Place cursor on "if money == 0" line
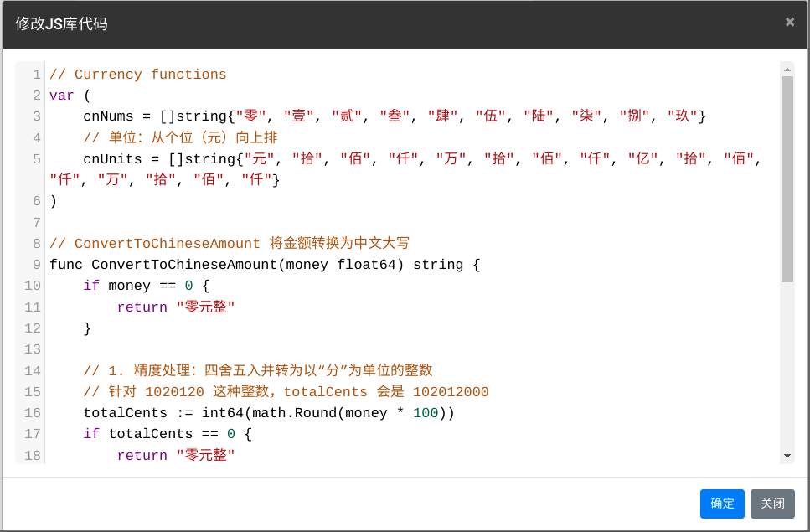 [x=142, y=286]
